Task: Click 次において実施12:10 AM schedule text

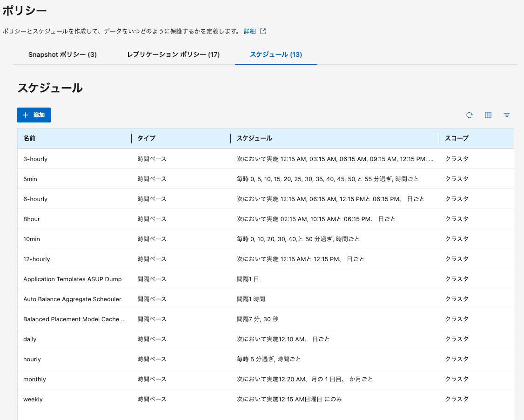Action: tap(283, 339)
